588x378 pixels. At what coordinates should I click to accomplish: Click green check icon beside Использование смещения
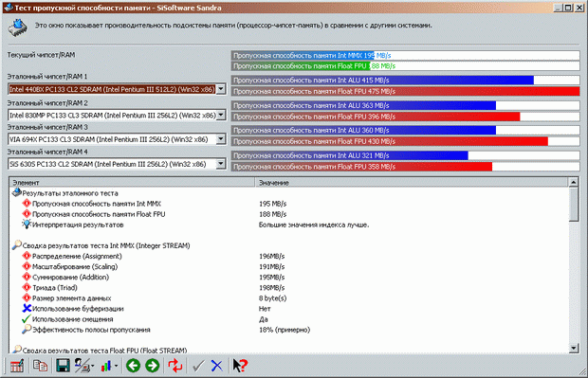pyautogui.click(x=27, y=319)
